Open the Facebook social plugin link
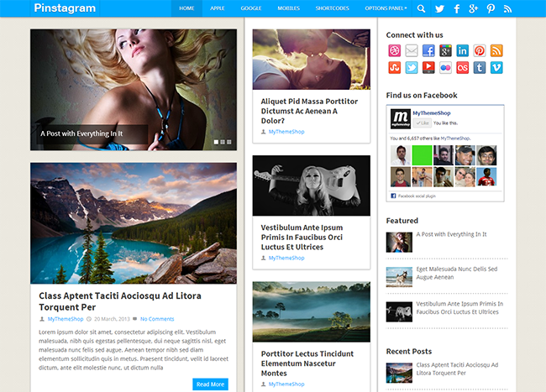546x392 pixels. pos(417,196)
